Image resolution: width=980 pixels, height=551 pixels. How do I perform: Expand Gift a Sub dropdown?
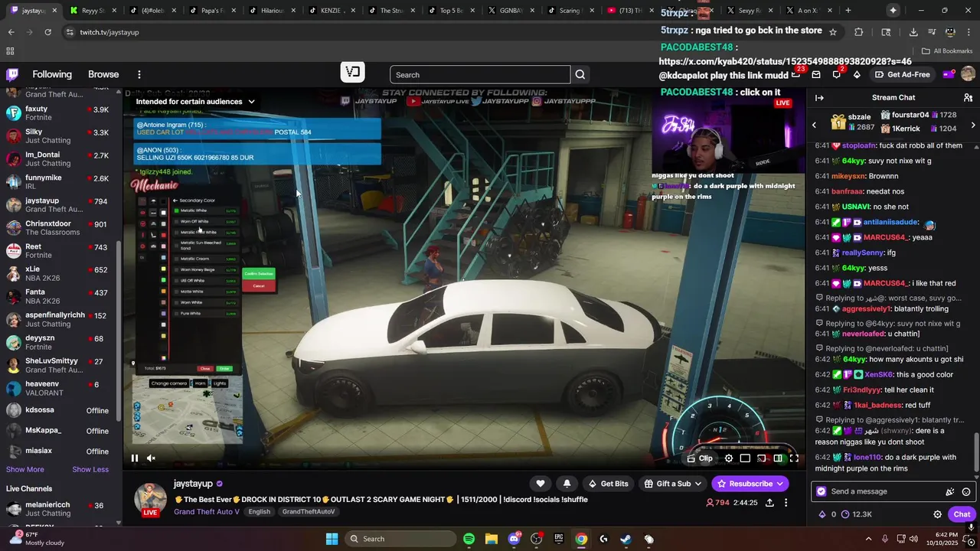pos(673,484)
